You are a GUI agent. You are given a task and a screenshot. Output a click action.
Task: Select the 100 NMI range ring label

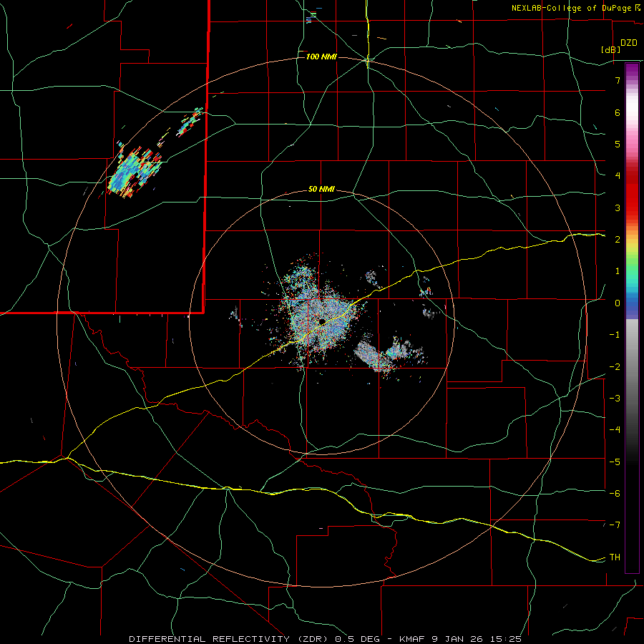[321, 57]
